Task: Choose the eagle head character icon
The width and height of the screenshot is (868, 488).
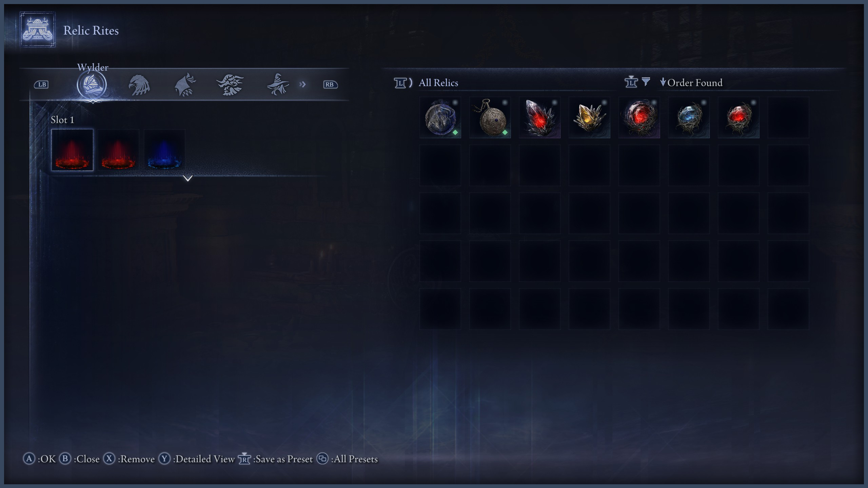Action: tap(139, 85)
